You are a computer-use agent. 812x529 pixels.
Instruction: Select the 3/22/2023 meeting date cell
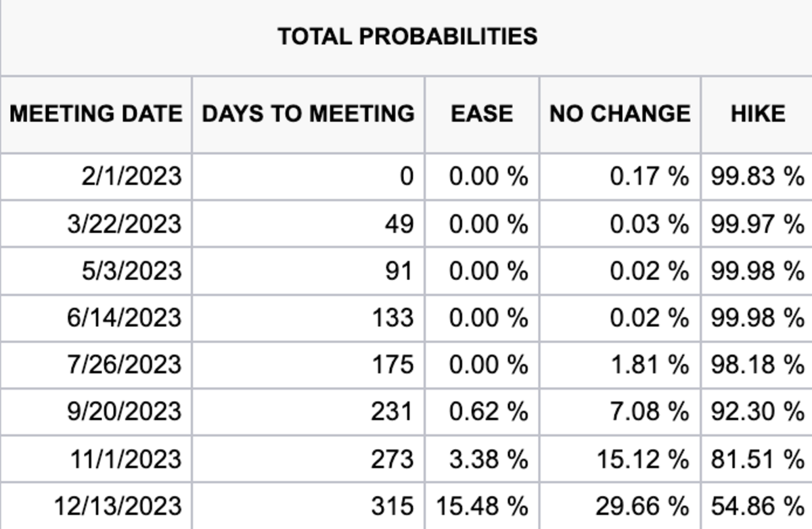[125, 224]
